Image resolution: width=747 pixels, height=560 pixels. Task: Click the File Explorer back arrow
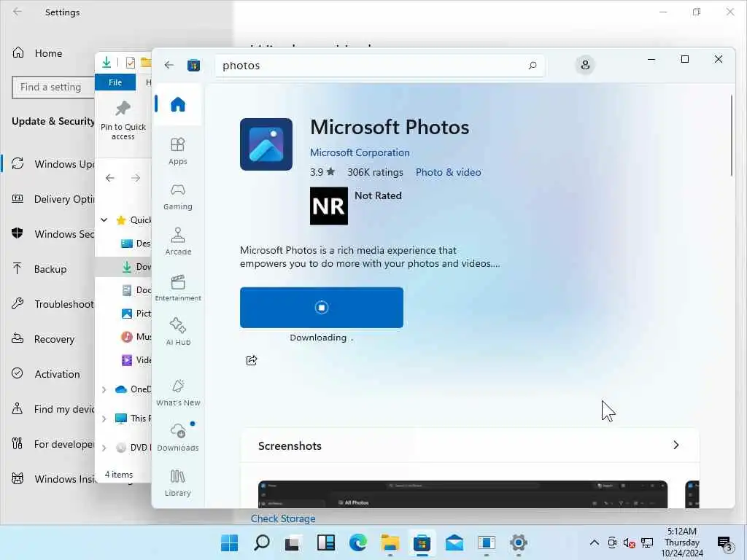[x=110, y=178]
